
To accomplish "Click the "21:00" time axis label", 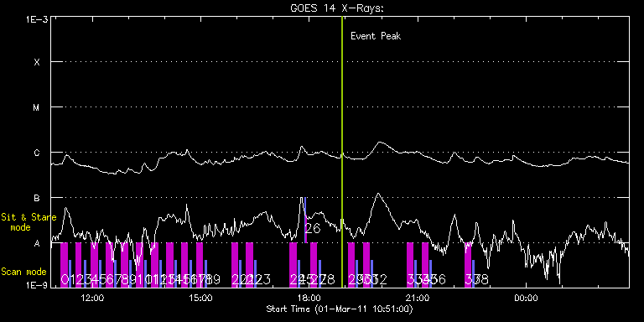I will 418,299.
